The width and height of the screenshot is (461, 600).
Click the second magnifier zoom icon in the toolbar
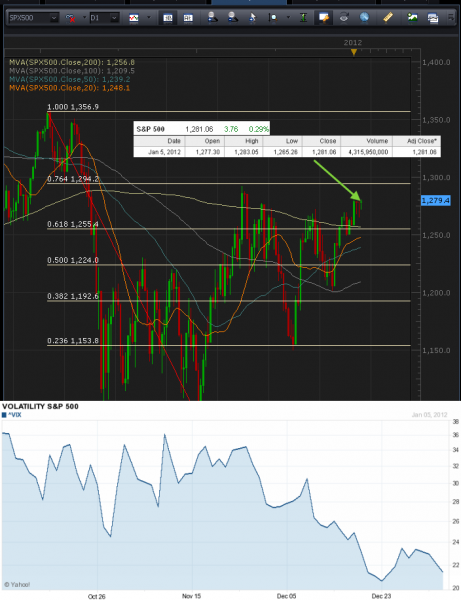click(232, 17)
